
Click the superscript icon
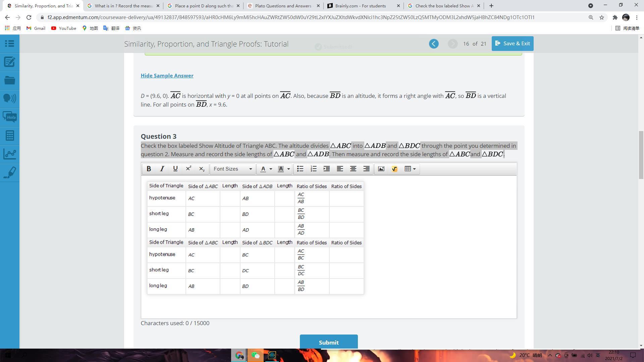tap(189, 169)
